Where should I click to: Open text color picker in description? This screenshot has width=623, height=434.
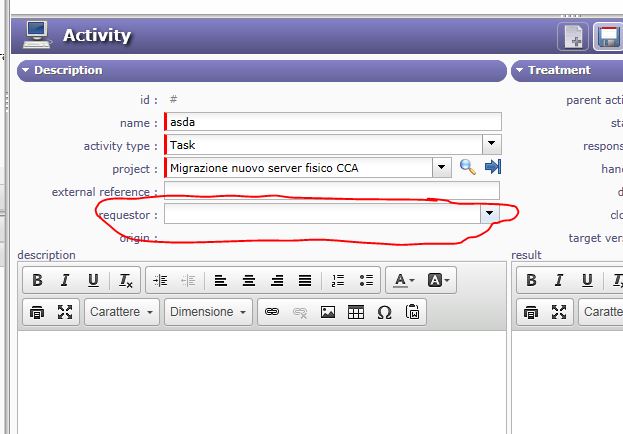[403, 280]
